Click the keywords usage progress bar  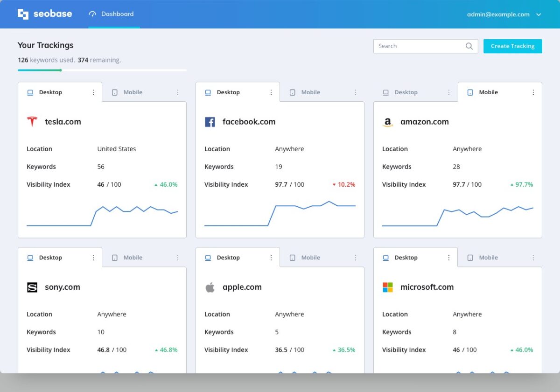tap(102, 70)
